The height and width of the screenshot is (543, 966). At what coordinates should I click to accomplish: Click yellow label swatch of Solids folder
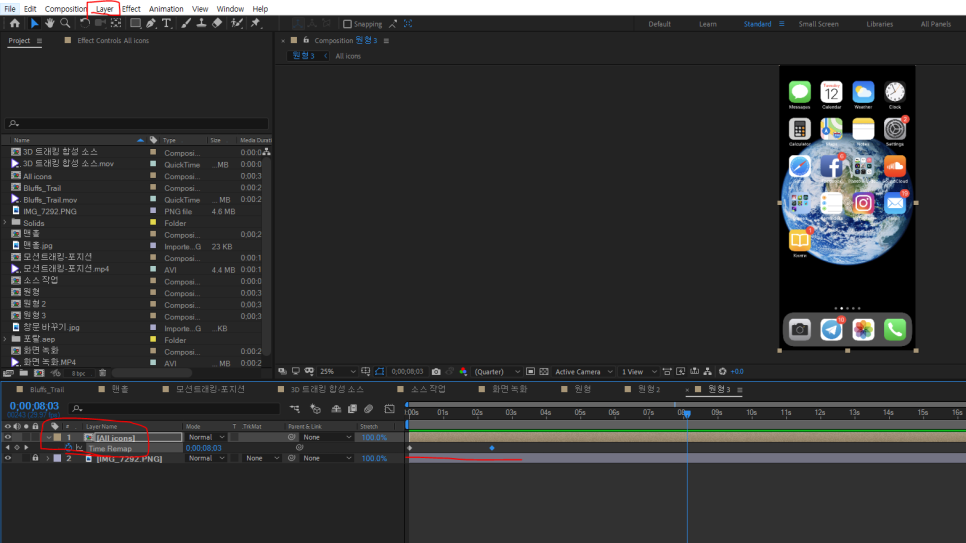point(153,223)
